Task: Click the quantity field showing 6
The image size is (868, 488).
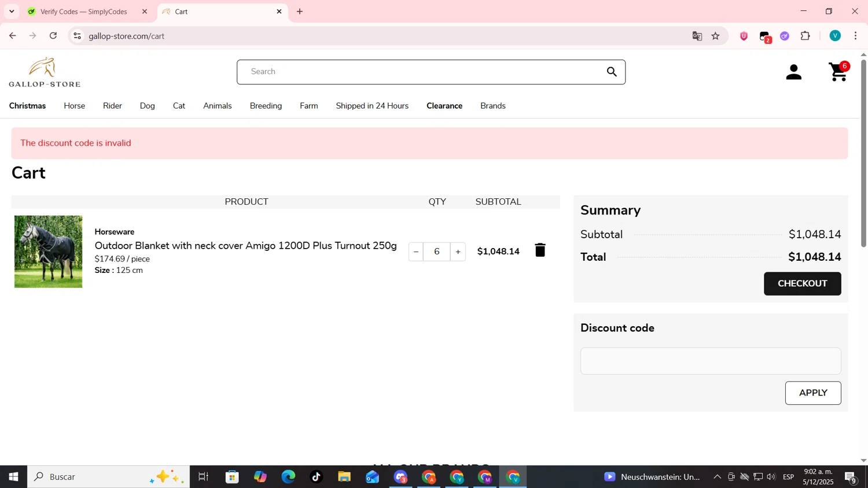Action: [x=437, y=252]
